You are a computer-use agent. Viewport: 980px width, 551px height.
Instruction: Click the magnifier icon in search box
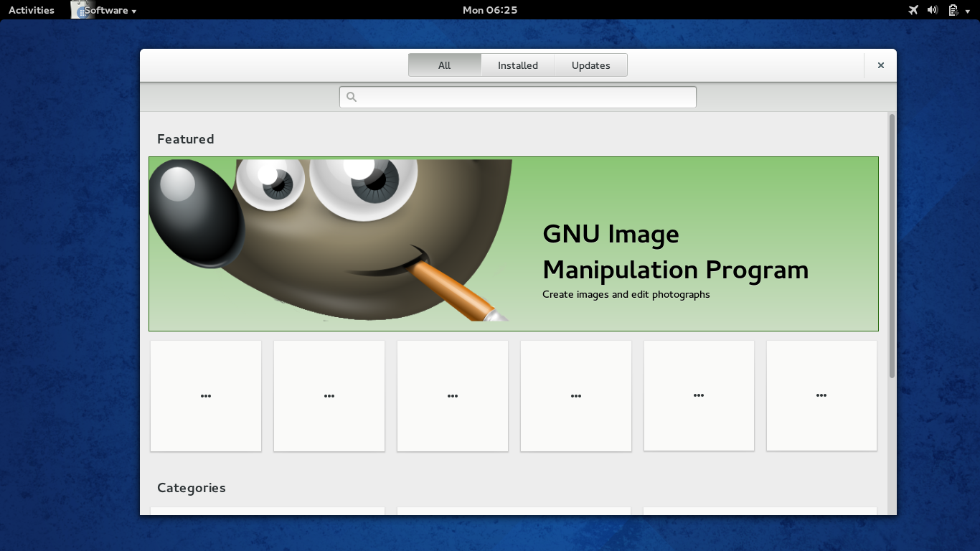pos(352,97)
